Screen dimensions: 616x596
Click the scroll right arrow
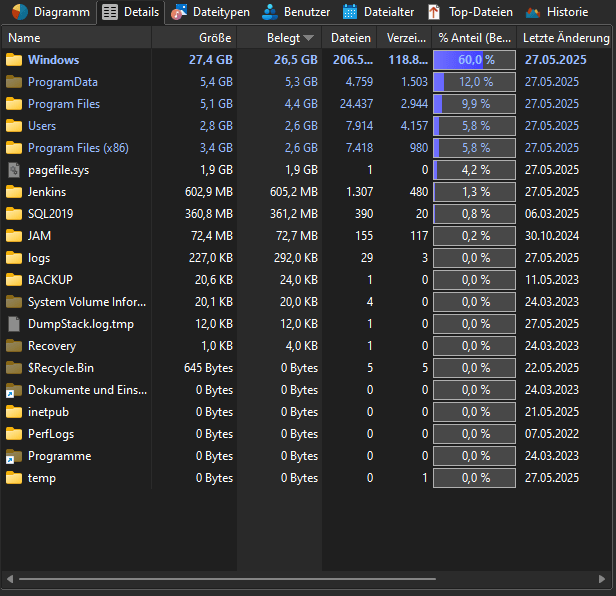click(x=602, y=579)
